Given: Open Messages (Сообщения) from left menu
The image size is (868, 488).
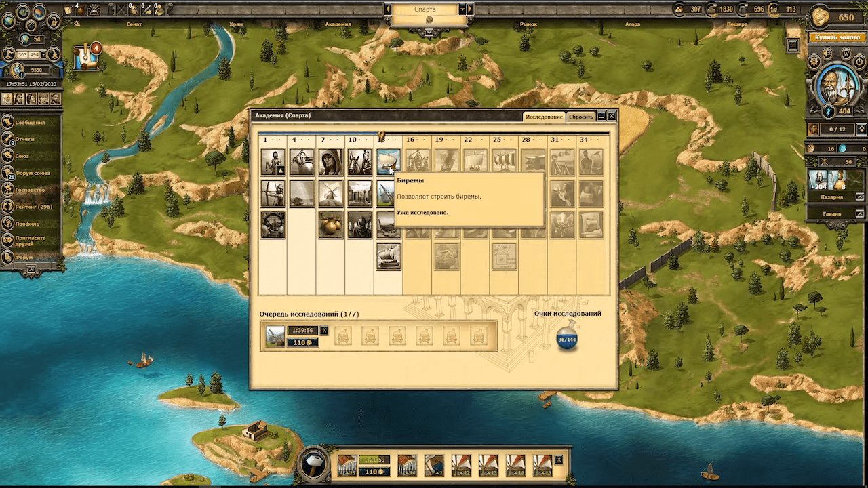Looking at the screenshot, I should coord(30,123).
